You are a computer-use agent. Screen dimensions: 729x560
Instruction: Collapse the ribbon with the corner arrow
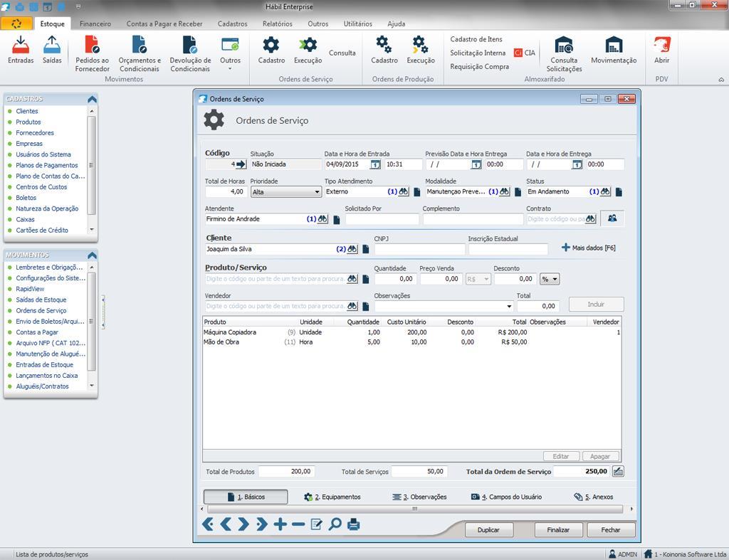click(x=721, y=80)
